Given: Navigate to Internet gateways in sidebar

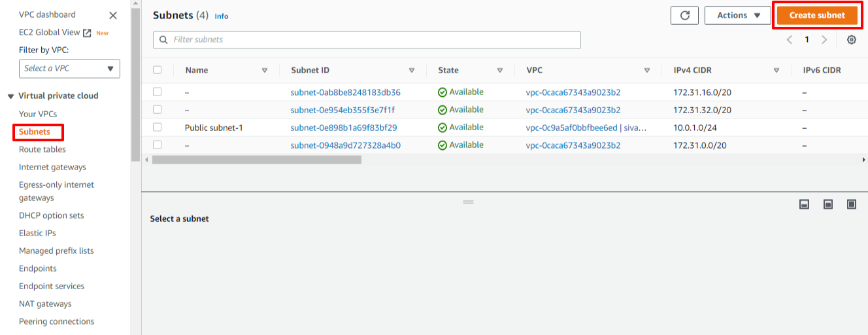Looking at the screenshot, I should pyautogui.click(x=52, y=167).
